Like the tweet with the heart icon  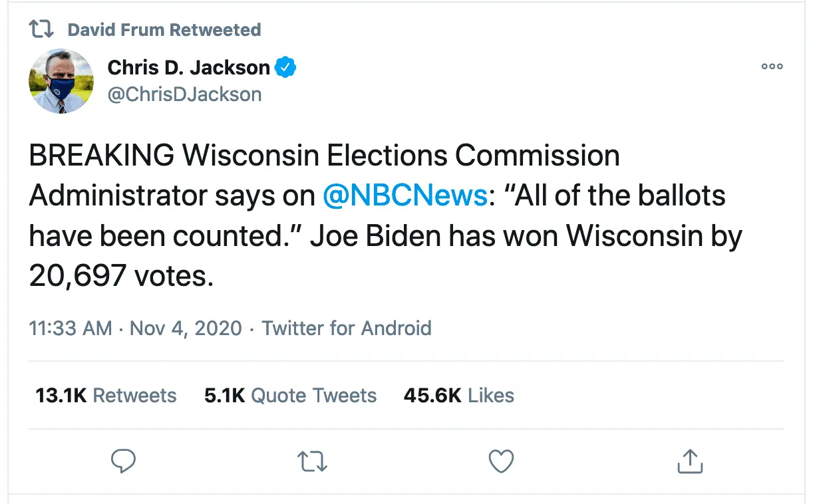501,461
